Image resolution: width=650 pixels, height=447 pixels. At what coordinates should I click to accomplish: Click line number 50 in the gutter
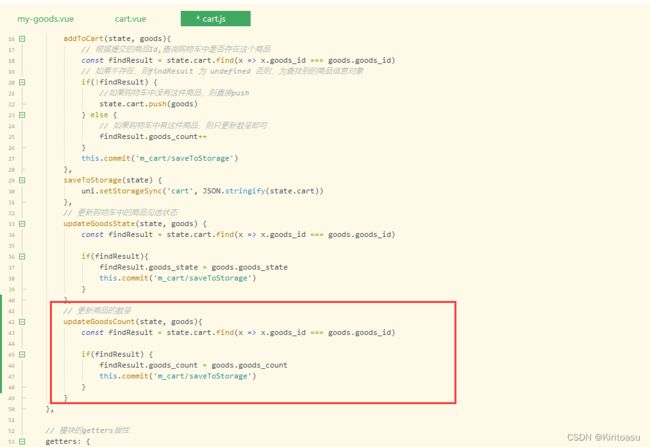(x=11, y=409)
